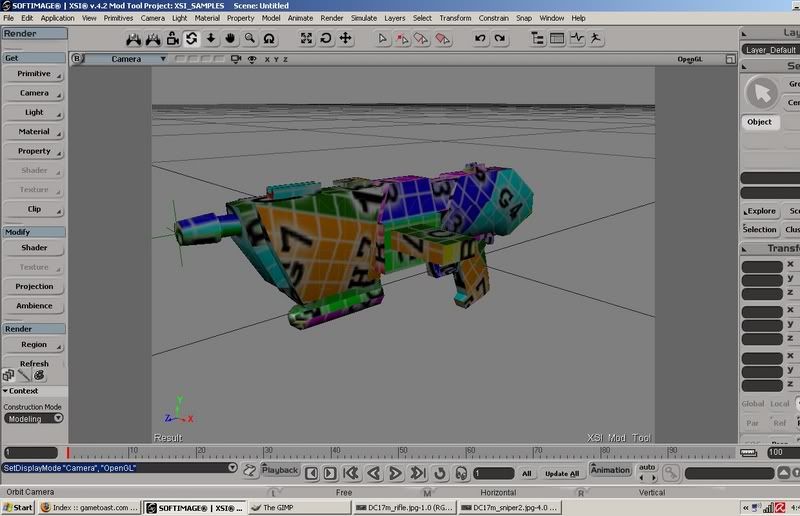Toggle All playback option
This screenshot has height=516, width=800.
point(527,474)
